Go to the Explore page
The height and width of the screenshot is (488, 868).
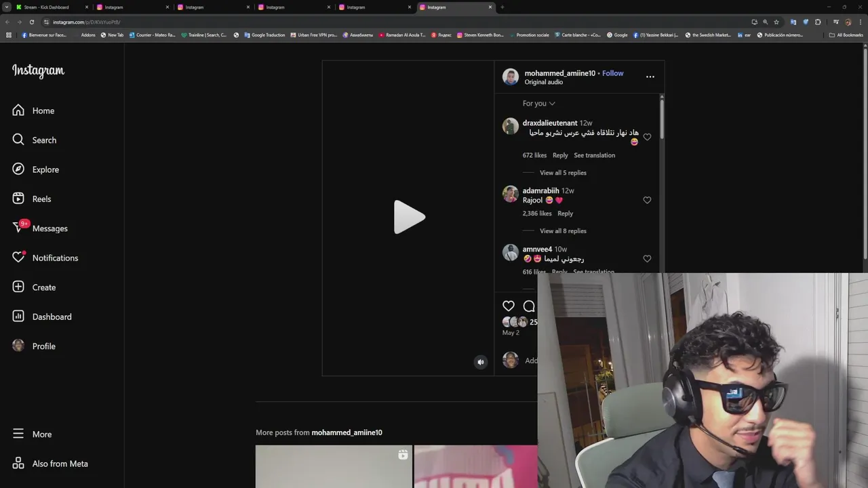point(36,169)
